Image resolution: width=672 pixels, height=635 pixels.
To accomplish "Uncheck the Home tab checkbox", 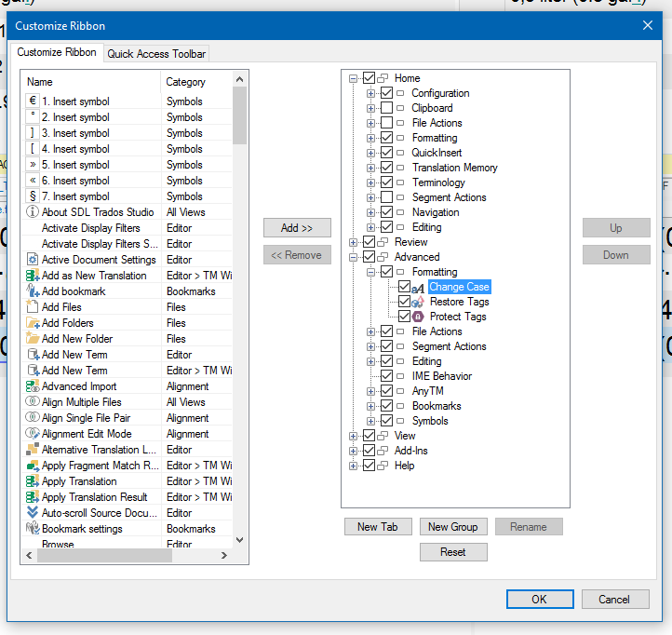I will point(369,78).
